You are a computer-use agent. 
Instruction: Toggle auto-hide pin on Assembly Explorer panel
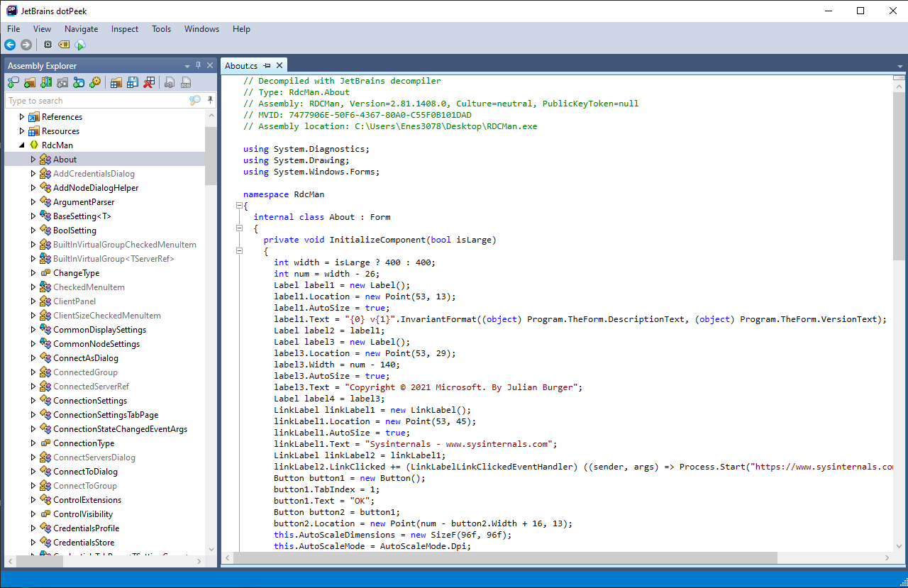(199, 65)
